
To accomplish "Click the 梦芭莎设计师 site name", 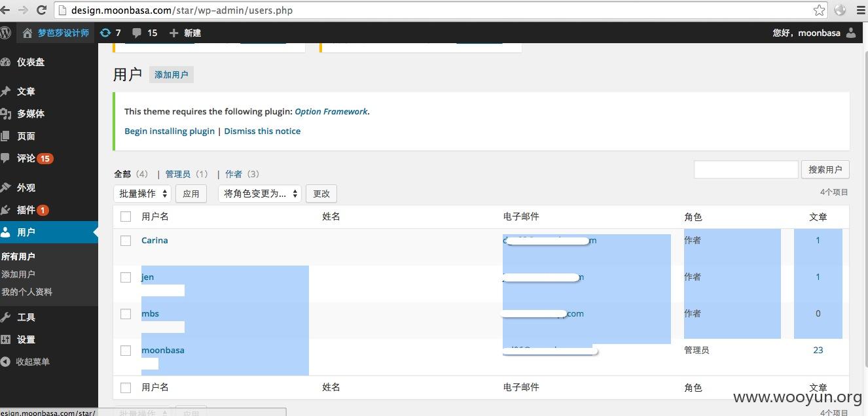I will click(x=63, y=33).
